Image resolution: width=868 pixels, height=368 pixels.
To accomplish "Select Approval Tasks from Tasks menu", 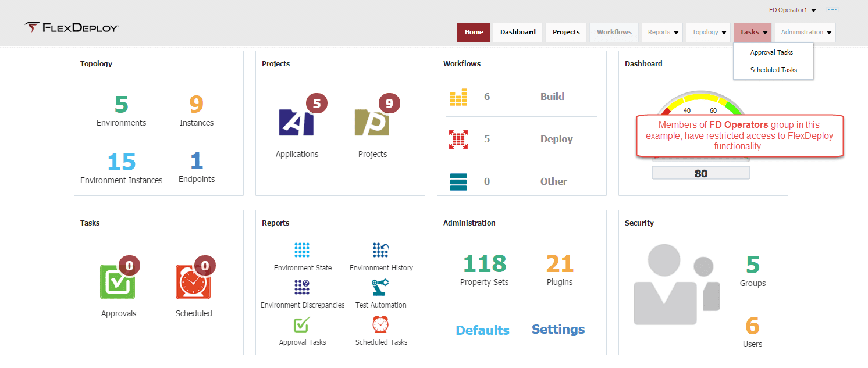I will pyautogui.click(x=771, y=52).
